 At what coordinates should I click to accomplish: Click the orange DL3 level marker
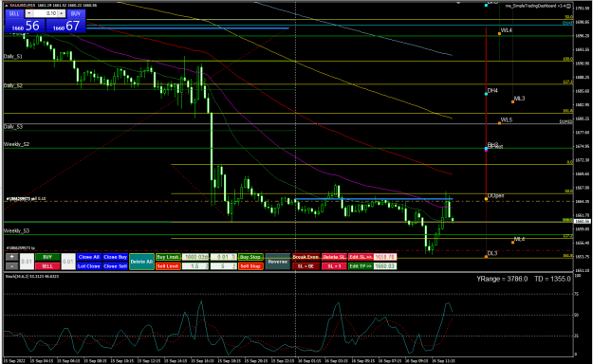tap(486, 257)
